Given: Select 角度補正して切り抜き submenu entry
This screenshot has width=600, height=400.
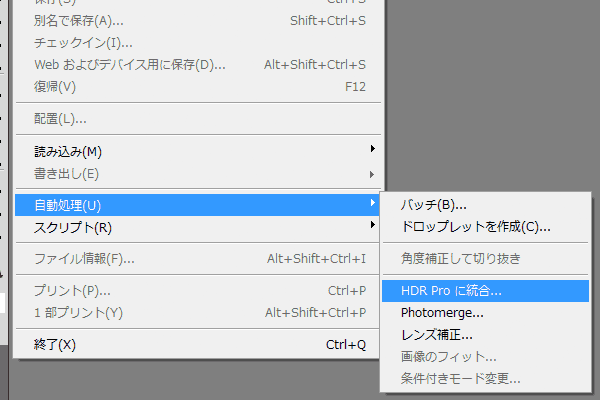Looking at the screenshot, I should coord(485,258).
